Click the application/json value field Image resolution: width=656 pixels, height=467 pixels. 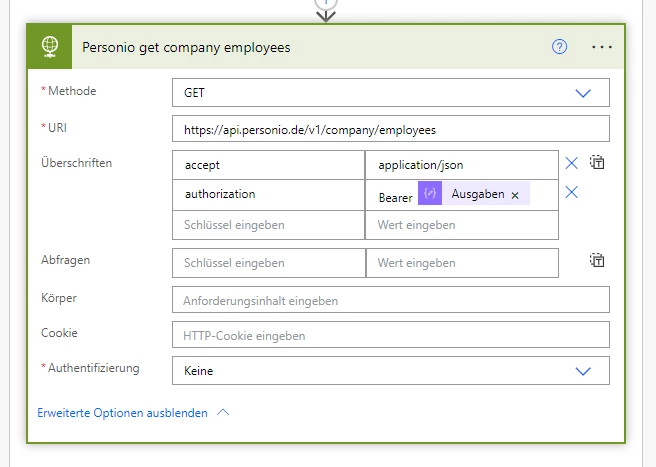pos(462,165)
